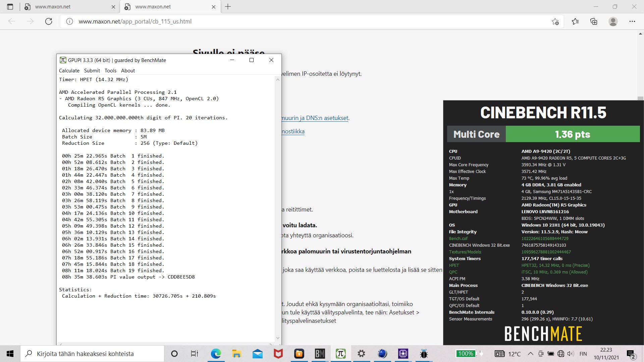Select the second www.maxon.net browser tab

pos(170,7)
